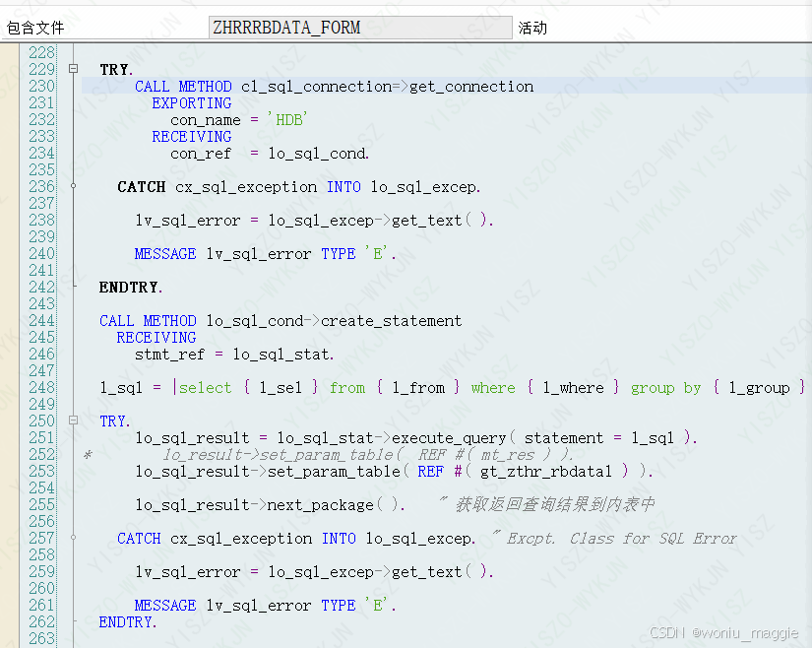
Task: Click the Chinese comment on line 255
Action: [546, 504]
